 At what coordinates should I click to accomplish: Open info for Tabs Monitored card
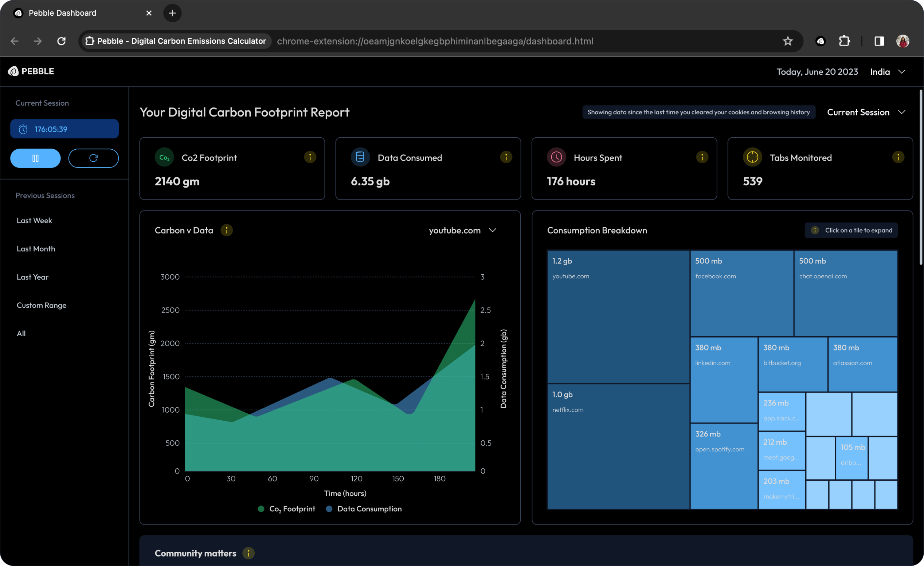(898, 157)
